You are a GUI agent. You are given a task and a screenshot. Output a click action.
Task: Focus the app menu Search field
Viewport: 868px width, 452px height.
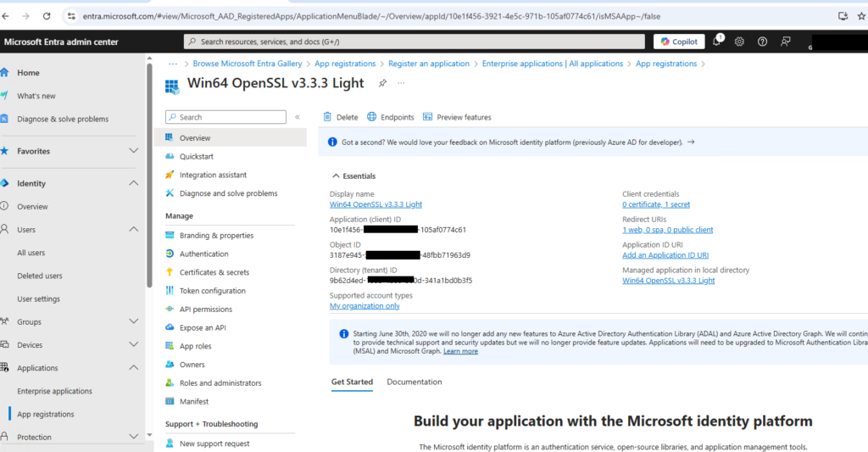[x=225, y=117]
